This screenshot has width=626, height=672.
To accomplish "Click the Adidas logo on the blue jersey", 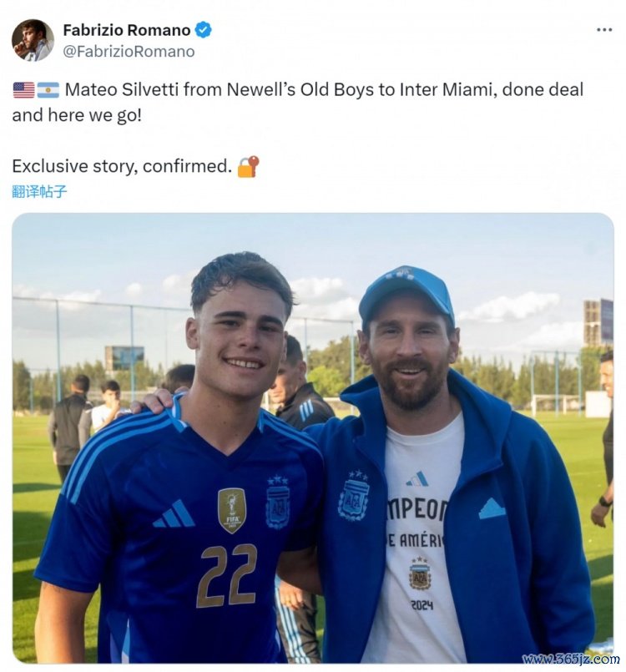I will [174, 514].
